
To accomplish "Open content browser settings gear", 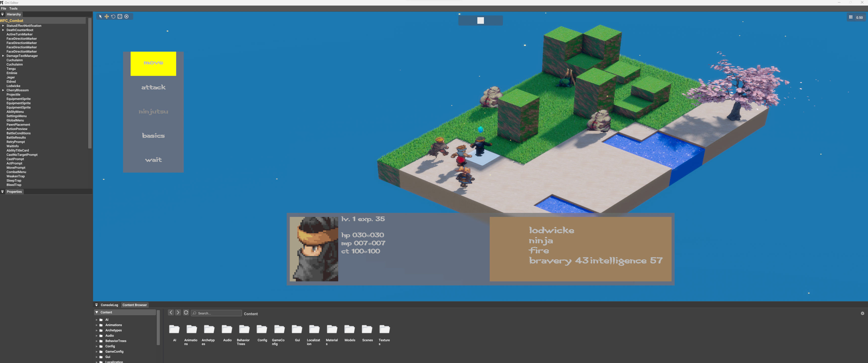I will tap(862, 313).
